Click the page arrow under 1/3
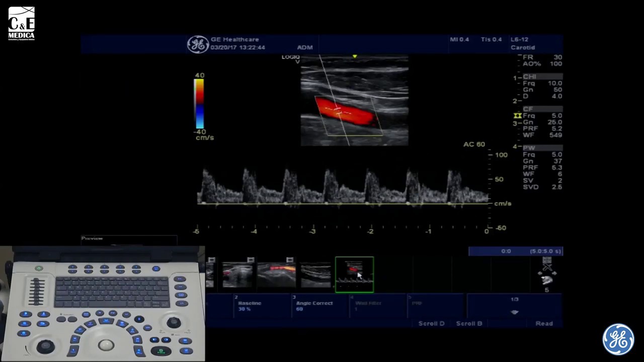Viewport: 644px width, 362px height. pyautogui.click(x=514, y=312)
